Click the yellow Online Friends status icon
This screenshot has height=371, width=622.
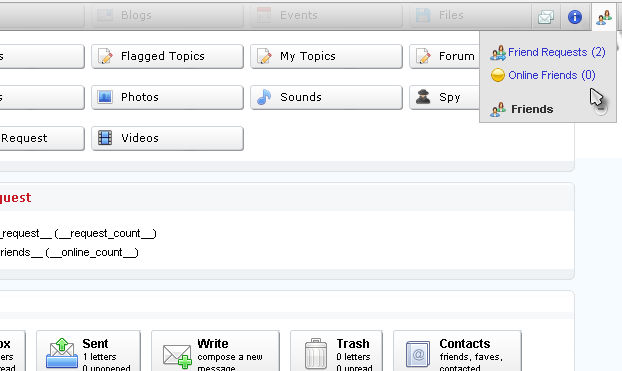point(497,75)
